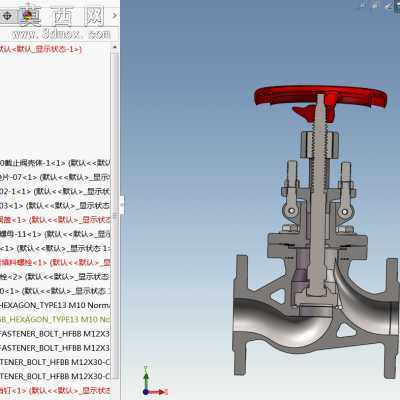Select the left flange of the valve body
The height and width of the screenshot is (400, 400).
point(240,315)
